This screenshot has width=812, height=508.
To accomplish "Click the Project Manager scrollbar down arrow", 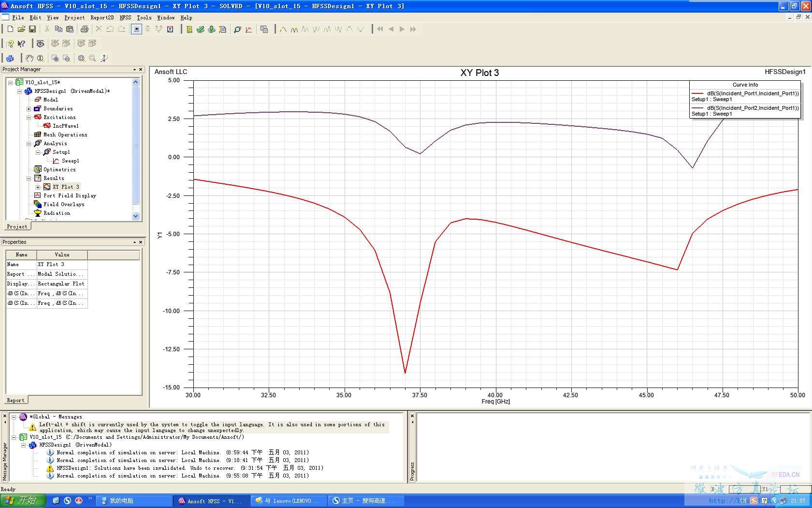I will pyautogui.click(x=135, y=216).
